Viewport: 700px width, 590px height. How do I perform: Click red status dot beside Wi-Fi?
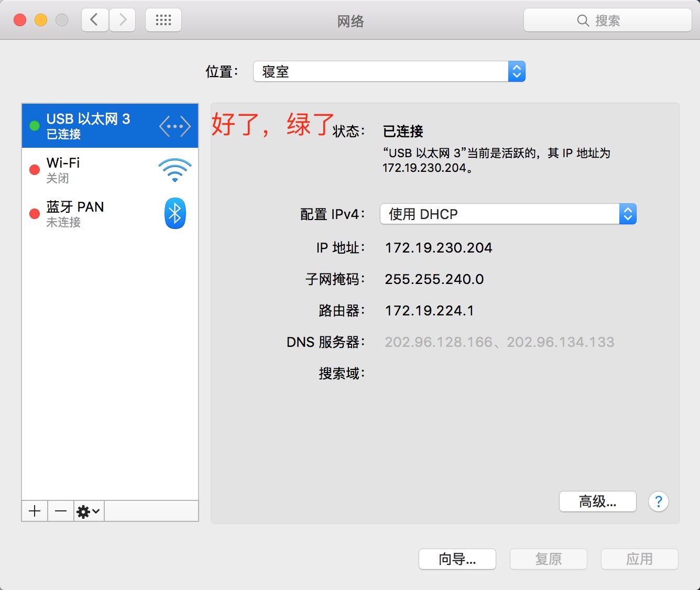coord(35,170)
